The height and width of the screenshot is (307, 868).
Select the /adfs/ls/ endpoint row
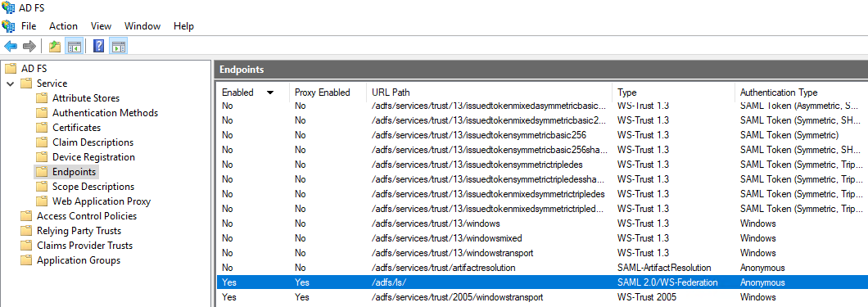542,282
